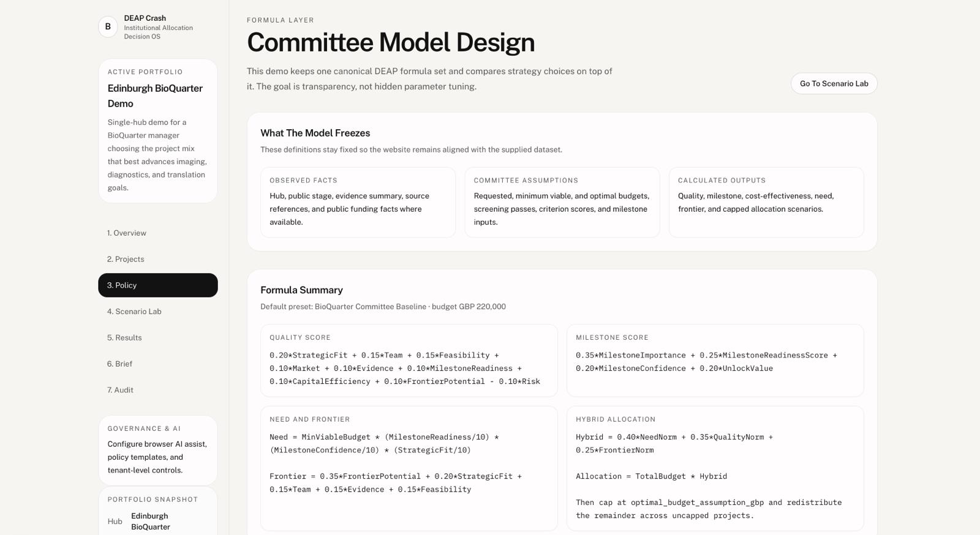Viewport: 980px width, 535px height.
Task: Navigate to the Results page
Action: click(124, 338)
